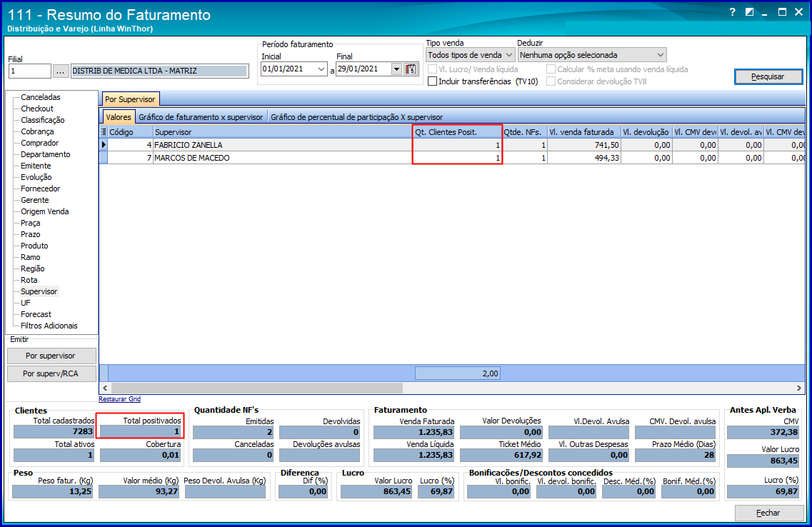Select Supervisor in the tree
Screen dimensions: 812x527
[39, 291]
